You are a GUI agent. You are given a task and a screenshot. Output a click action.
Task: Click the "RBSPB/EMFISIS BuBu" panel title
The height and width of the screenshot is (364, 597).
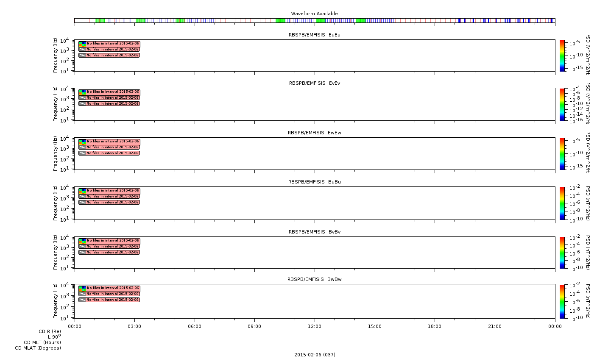coord(314,182)
